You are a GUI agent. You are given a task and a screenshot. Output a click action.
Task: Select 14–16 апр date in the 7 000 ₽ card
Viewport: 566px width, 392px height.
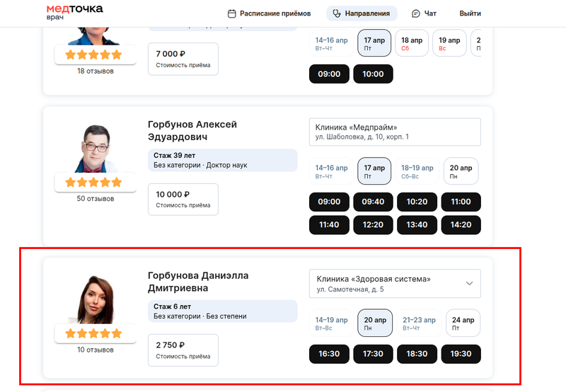coord(331,43)
